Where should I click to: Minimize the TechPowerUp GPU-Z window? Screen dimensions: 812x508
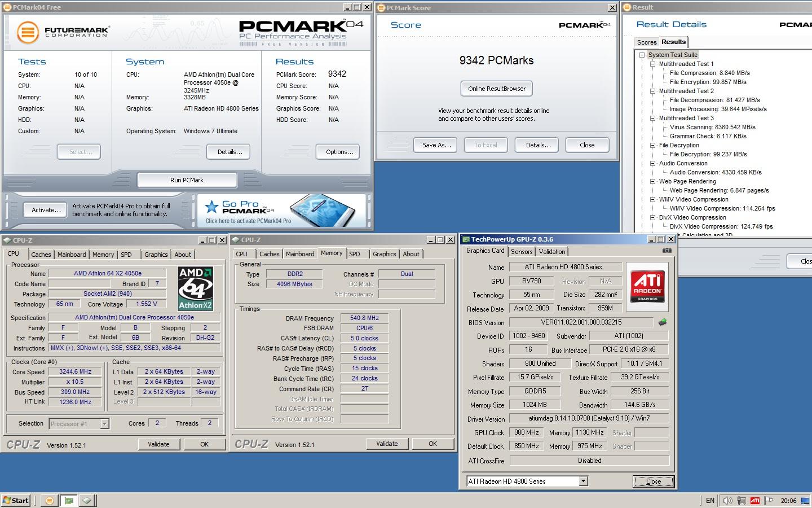(x=650, y=239)
